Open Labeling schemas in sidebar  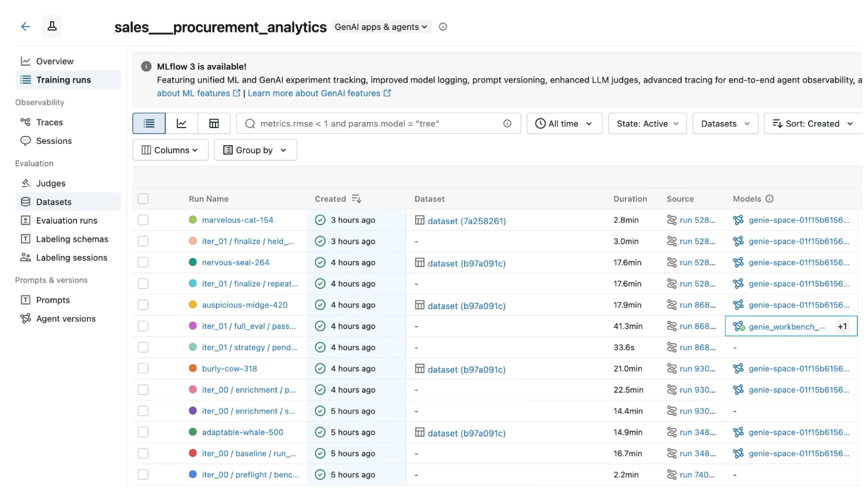(68, 239)
